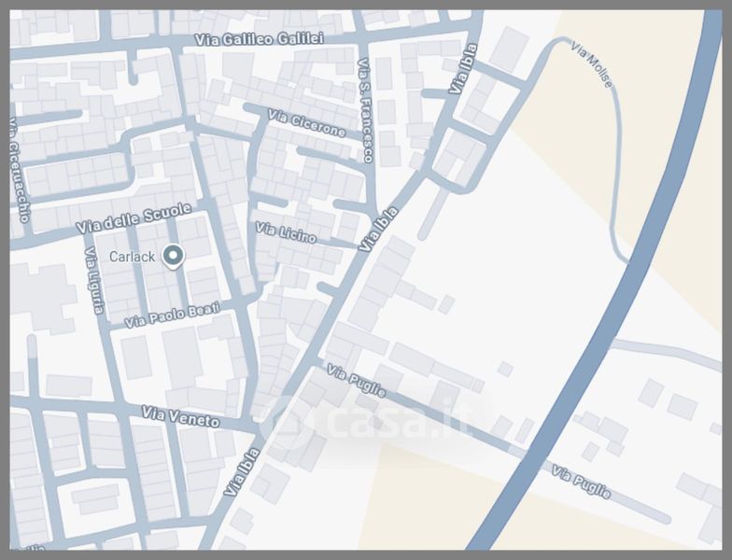Click the Via Puglie label nearest Via Ibla
The height and width of the screenshot is (560, 732).
[x=356, y=381]
